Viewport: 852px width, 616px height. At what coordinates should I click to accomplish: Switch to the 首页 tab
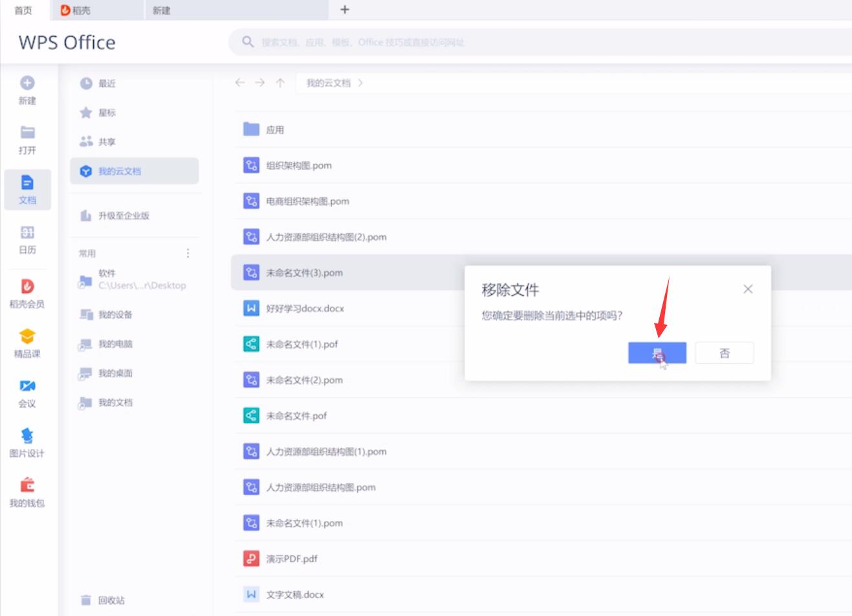(x=22, y=10)
